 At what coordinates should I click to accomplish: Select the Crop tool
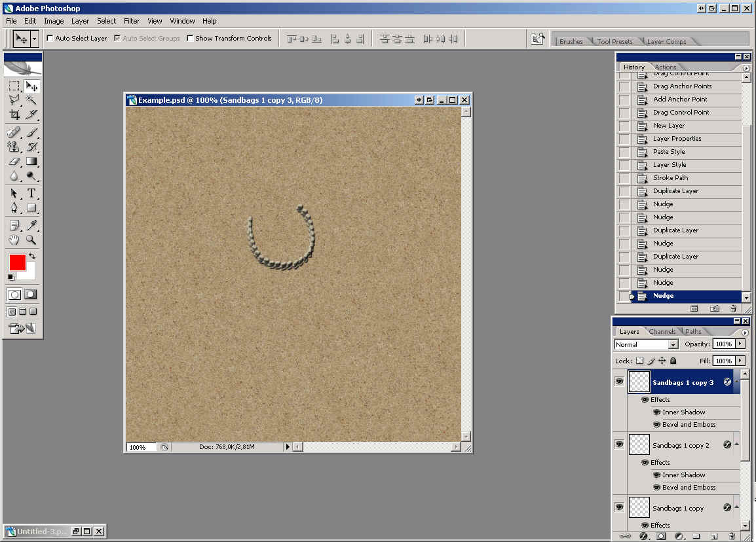pos(14,115)
